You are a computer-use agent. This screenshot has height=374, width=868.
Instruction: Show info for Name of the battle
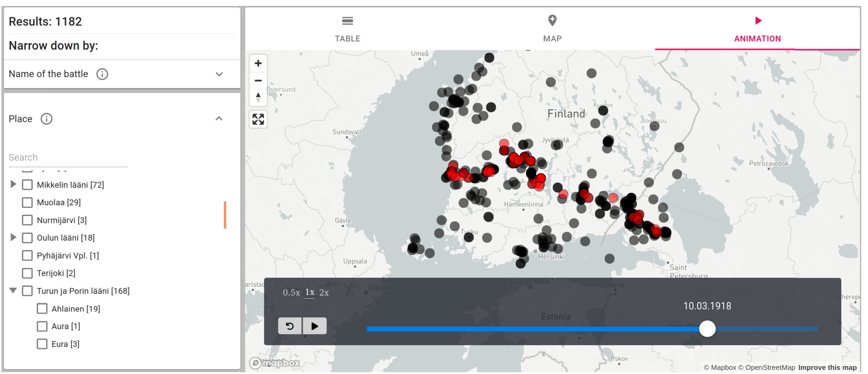pyautogui.click(x=102, y=74)
